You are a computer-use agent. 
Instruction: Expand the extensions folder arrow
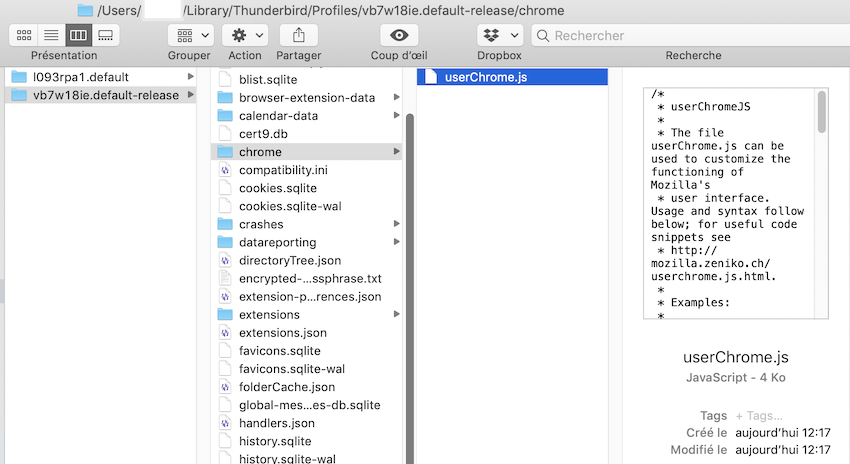coord(397,315)
